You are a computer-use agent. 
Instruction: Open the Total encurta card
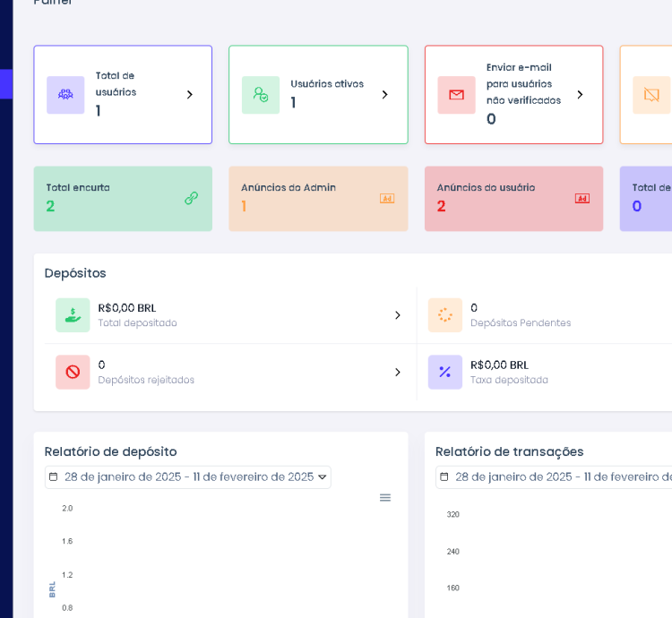point(123,199)
